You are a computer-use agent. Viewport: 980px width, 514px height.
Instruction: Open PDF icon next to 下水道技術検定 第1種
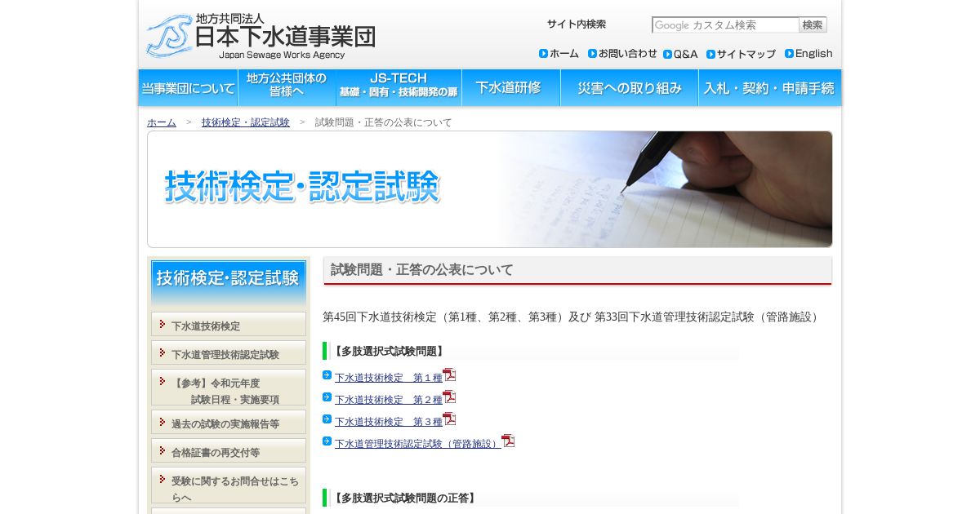[449, 374]
